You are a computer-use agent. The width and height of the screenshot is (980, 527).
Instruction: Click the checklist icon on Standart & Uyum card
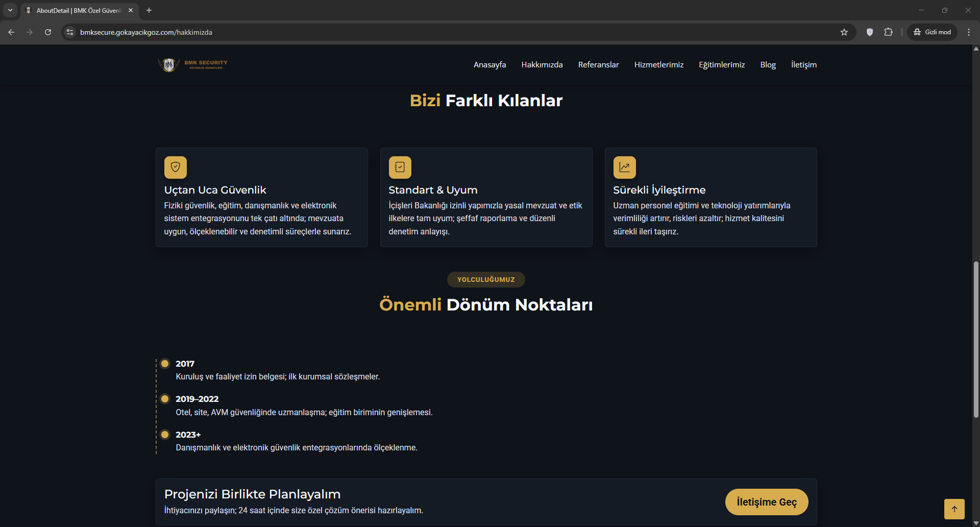tap(400, 167)
